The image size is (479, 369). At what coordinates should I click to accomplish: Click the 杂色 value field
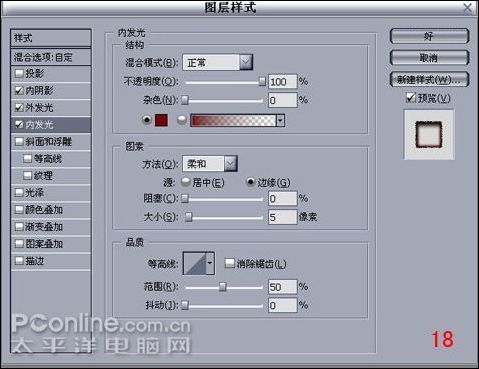point(282,100)
